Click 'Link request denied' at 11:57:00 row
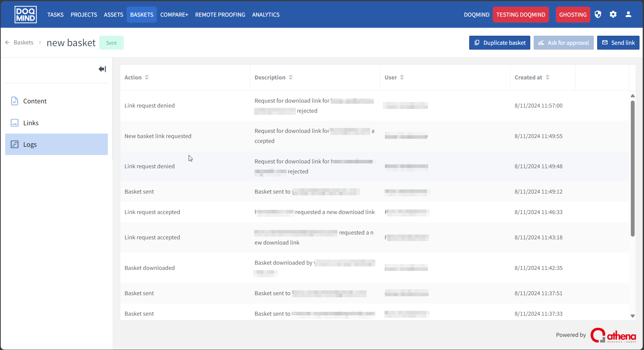 tap(149, 105)
